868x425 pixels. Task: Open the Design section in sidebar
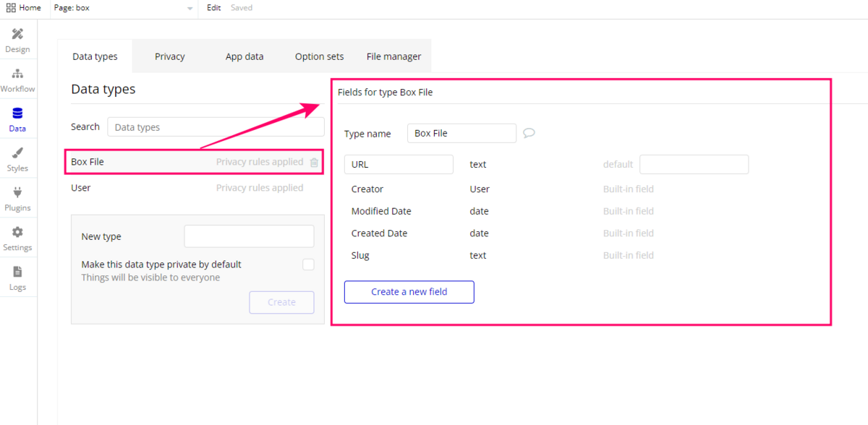tap(17, 40)
